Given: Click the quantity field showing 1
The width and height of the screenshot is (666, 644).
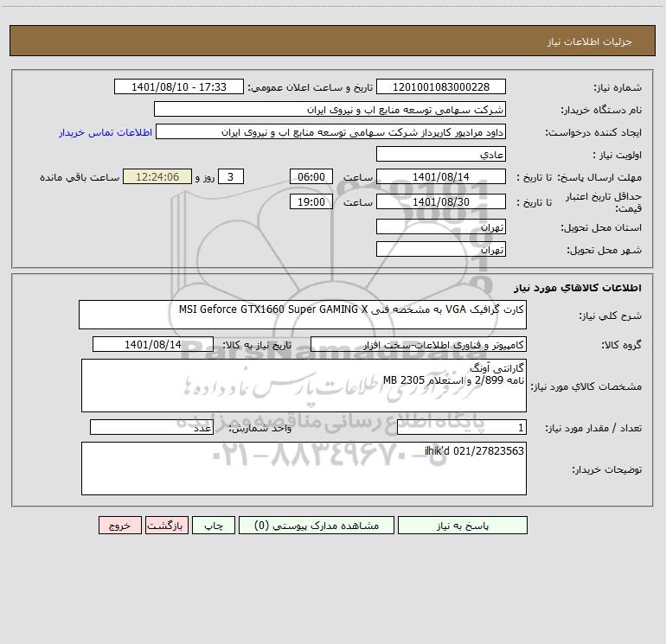Looking at the screenshot, I should coord(462,427).
